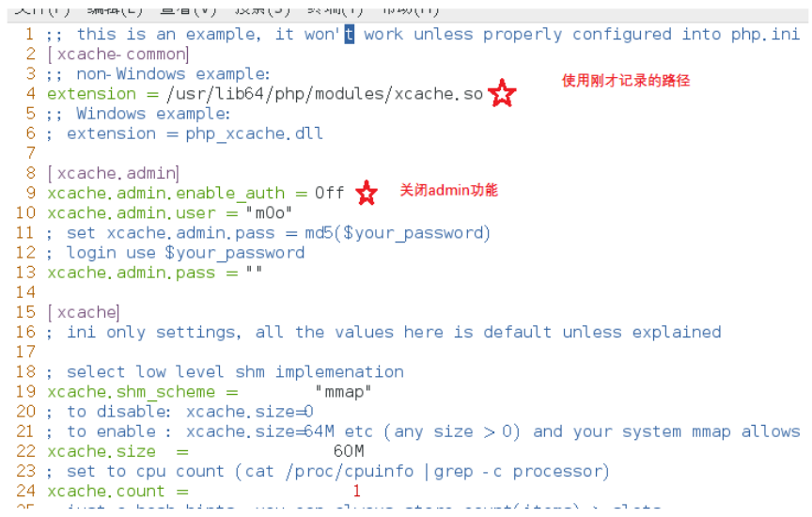Click the "60M" value of xcache.size
This screenshot has width=812, height=517.
click(x=349, y=451)
